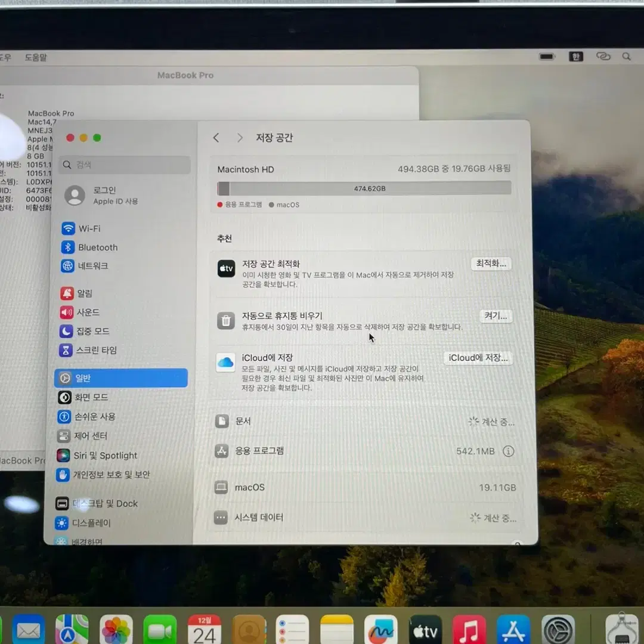Click the info icon next to 542.1MB

point(509,451)
